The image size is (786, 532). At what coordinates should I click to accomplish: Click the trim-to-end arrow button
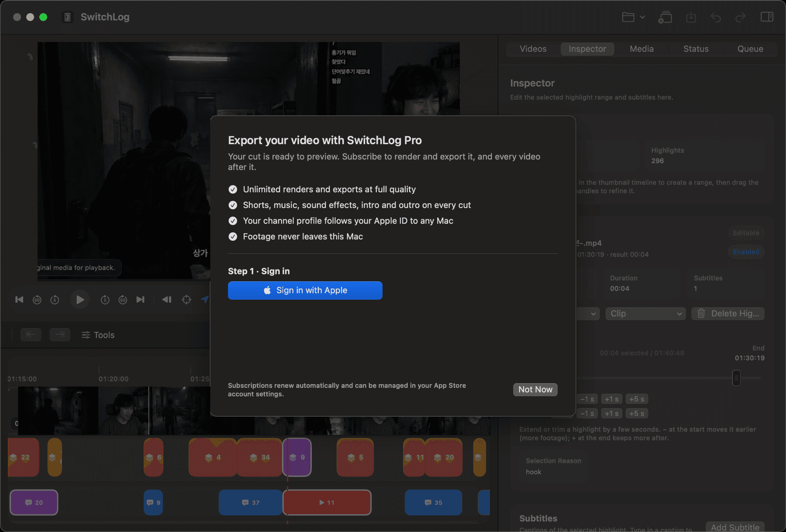coord(60,335)
